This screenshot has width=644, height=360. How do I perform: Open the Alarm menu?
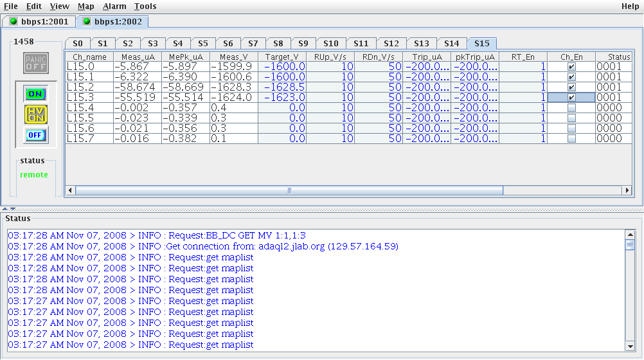[114, 6]
